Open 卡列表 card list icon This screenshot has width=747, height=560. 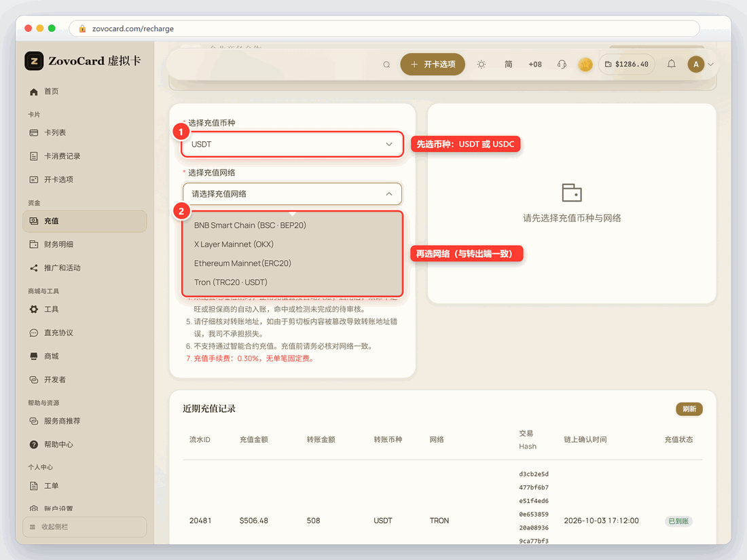coord(33,133)
